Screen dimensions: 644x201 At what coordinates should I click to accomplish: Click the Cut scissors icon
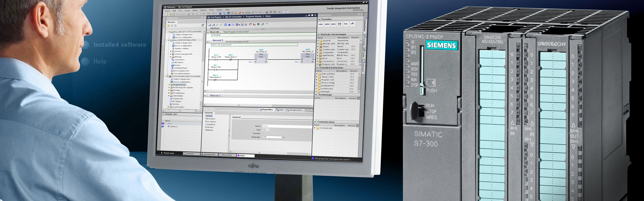click(193, 14)
